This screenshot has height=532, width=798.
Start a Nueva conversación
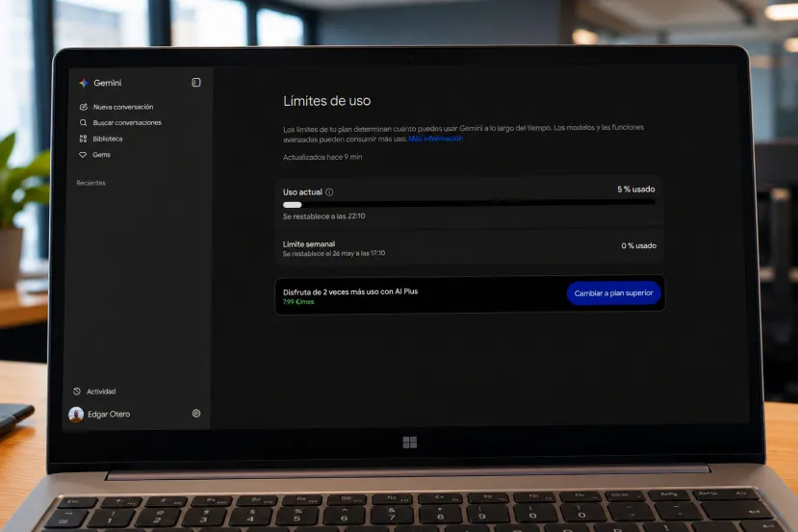[123, 107]
